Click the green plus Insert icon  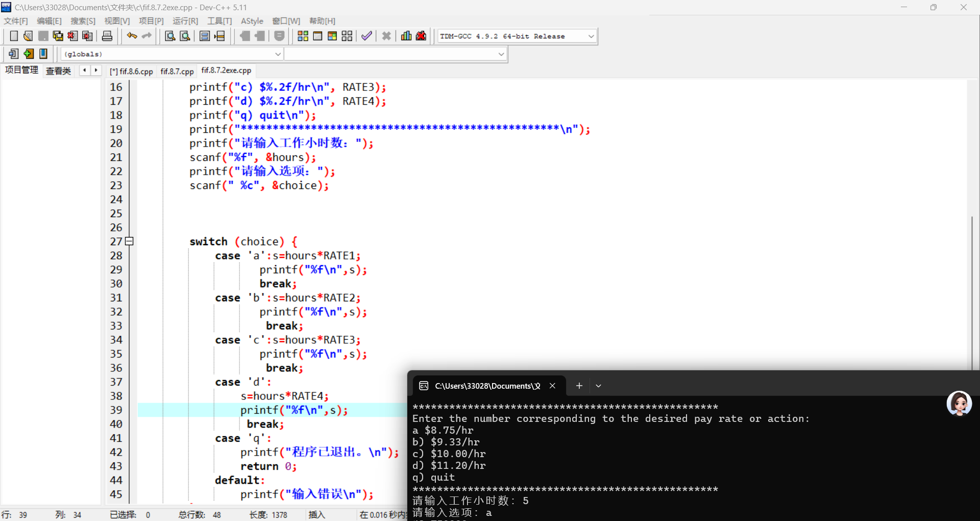[29, 54]
